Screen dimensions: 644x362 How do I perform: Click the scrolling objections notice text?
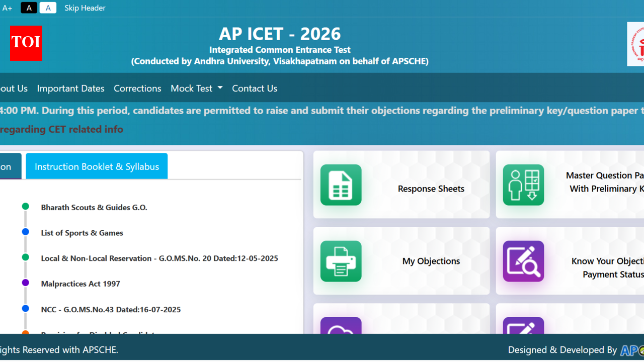point(322,111)
